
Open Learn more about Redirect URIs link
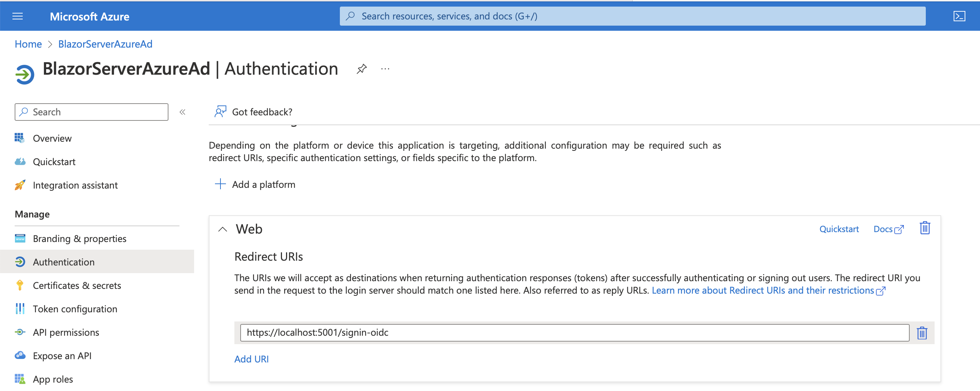coord(768,291)
